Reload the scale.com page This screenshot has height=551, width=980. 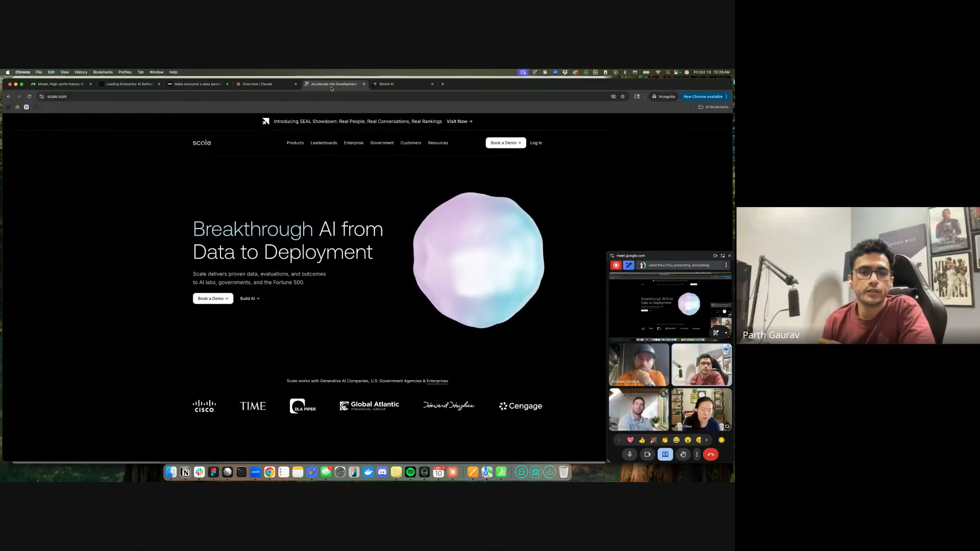tap(29, 96)
